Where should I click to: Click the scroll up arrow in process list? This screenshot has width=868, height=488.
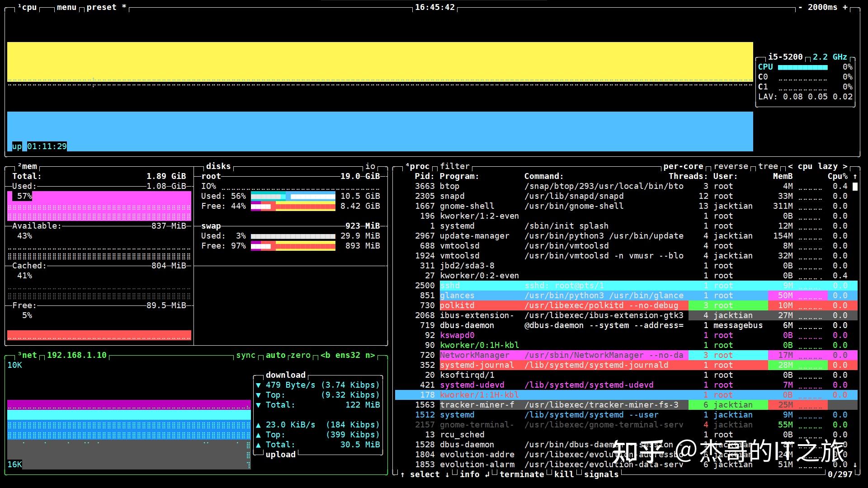click(x=855, y=176)
